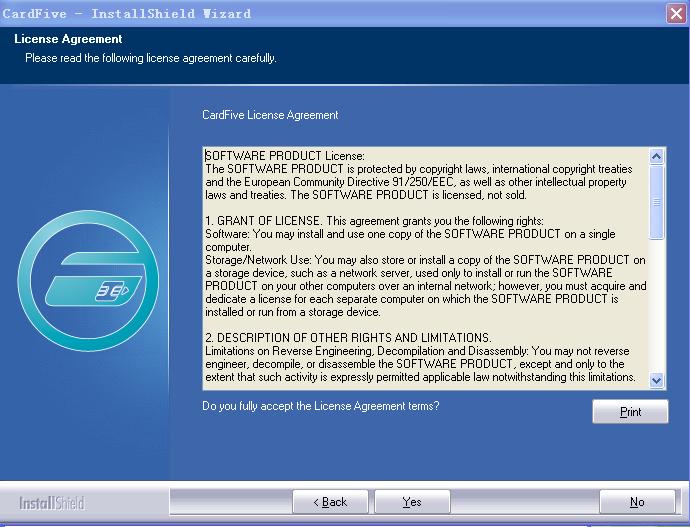Click the Yes button to accept license
690x527 pixels.
(x=412, y=501)
